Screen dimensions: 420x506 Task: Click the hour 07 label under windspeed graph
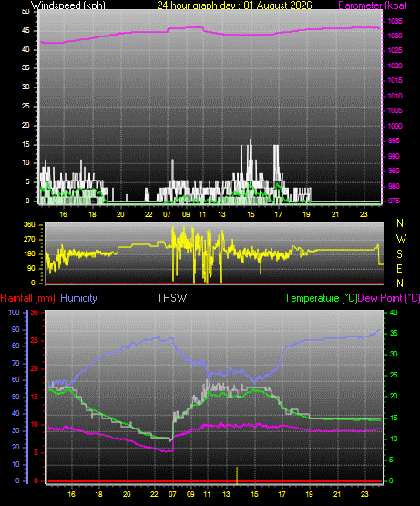pos(167,214)
